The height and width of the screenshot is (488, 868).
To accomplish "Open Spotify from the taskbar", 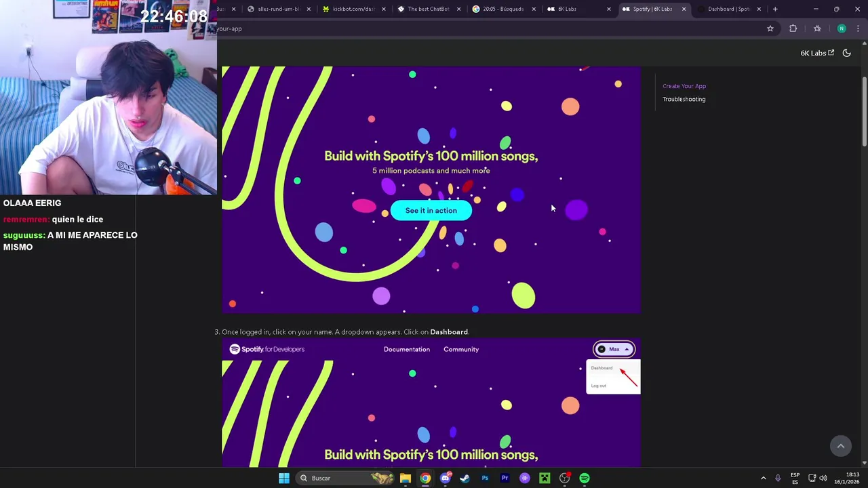I will (x=585, y=478).
